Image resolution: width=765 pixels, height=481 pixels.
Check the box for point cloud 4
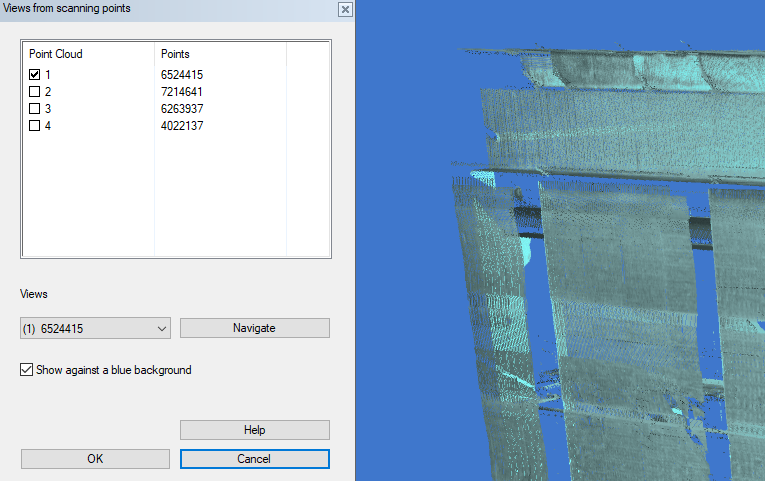[35, 126]
